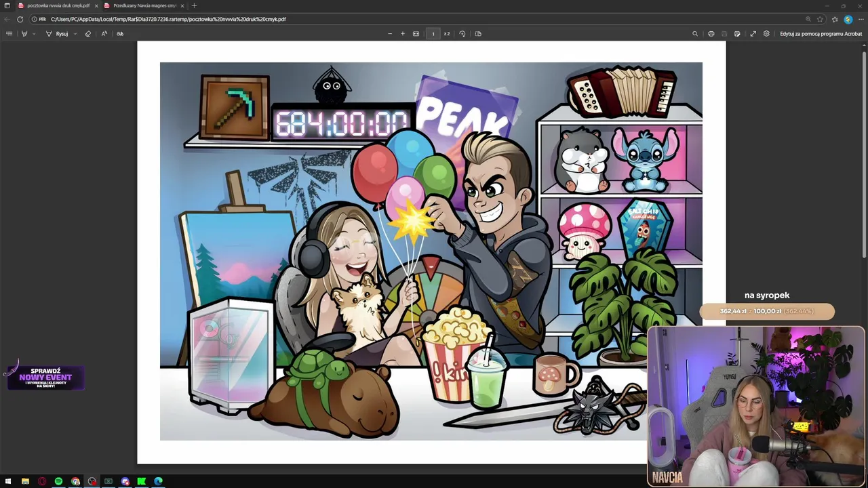Add this page to favorites star
This screenshot has width=868, height=488.
820,19
